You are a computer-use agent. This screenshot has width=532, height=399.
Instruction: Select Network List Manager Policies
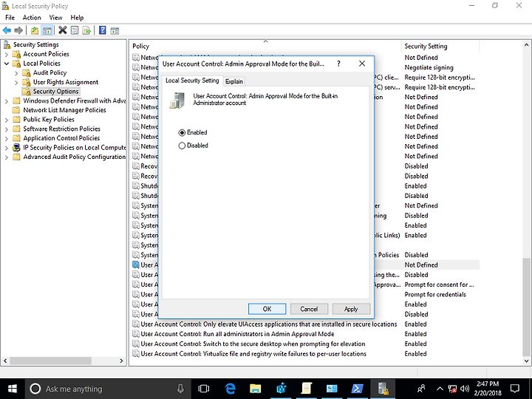tap(64, 110)
